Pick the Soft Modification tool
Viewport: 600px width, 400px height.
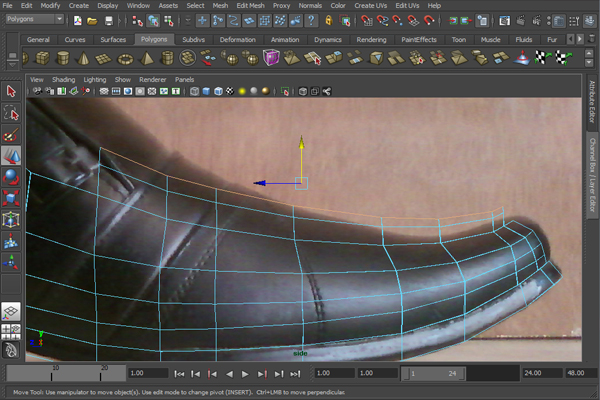click(11, 241)
